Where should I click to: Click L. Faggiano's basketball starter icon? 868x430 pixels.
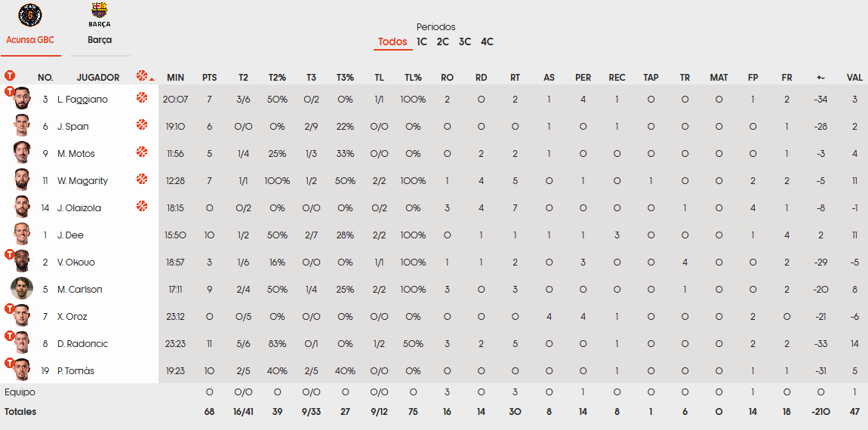pos(142,98)
